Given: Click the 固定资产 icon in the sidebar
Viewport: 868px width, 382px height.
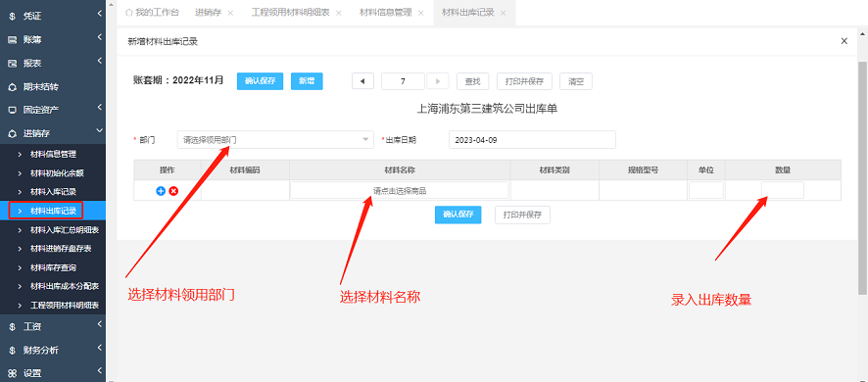Looking at the screenshot, I should coord(12,110).
